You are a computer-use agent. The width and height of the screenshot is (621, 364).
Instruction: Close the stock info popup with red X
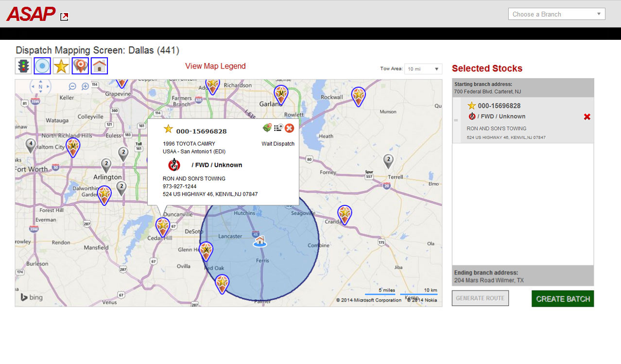click(x=290, y=128)
